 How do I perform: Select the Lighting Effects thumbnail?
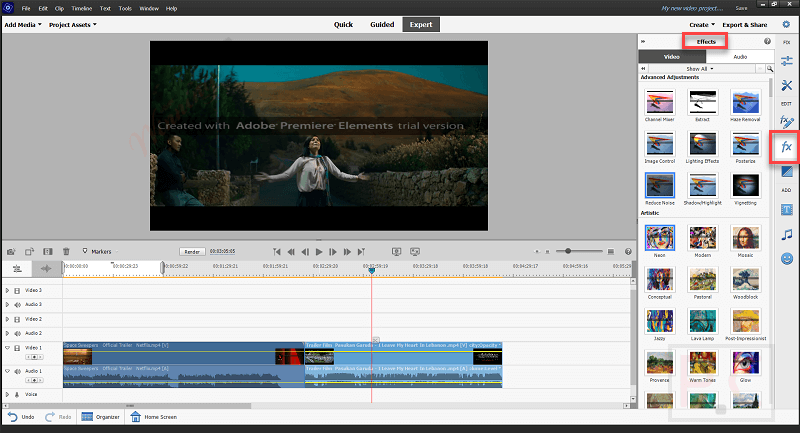703,143
